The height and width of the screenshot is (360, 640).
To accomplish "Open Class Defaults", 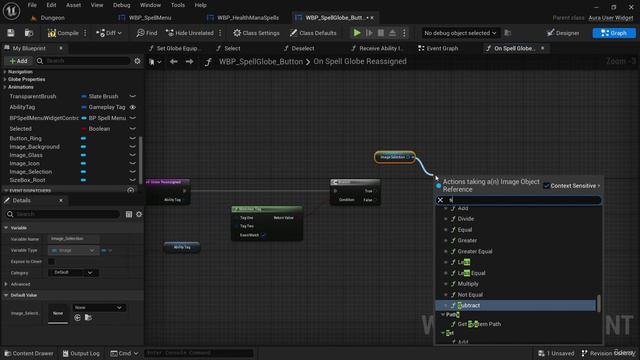I will pyautogui.click(x=313, y=33).
